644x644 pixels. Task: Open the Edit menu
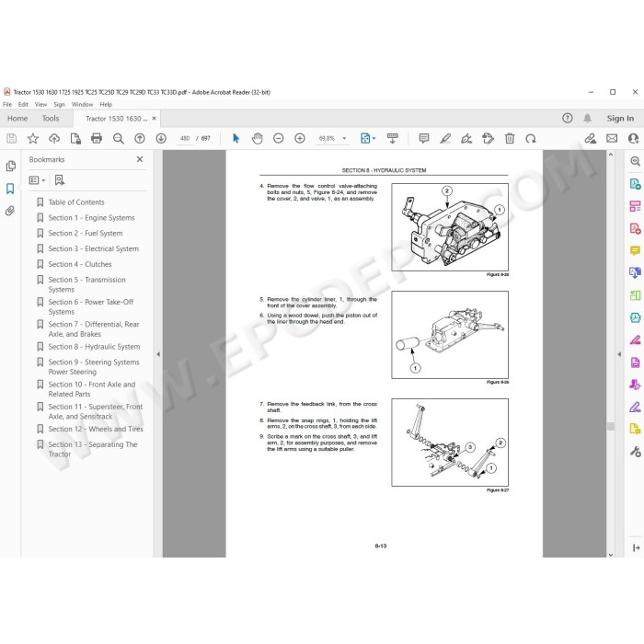tap(23, 104)
